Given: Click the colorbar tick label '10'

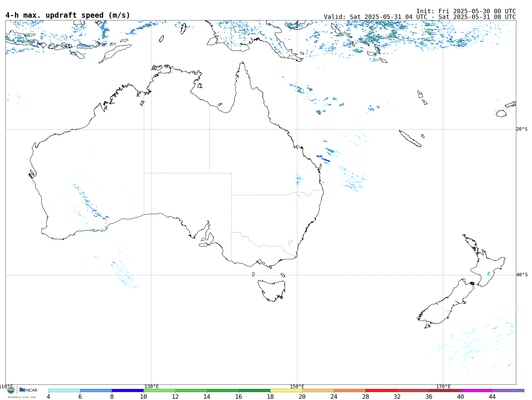Looking at the screenshot, I should (144, 397).
